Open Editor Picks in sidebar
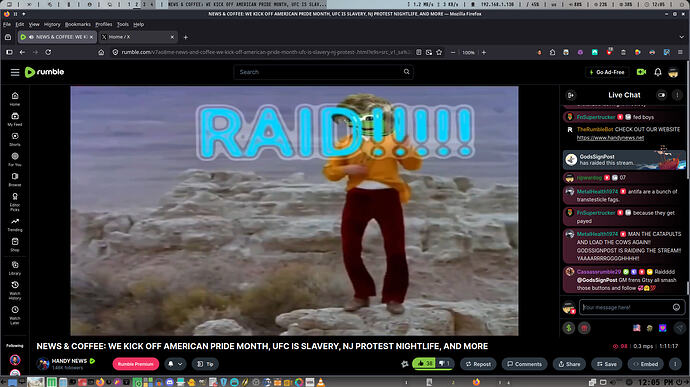 coord(15,201)
